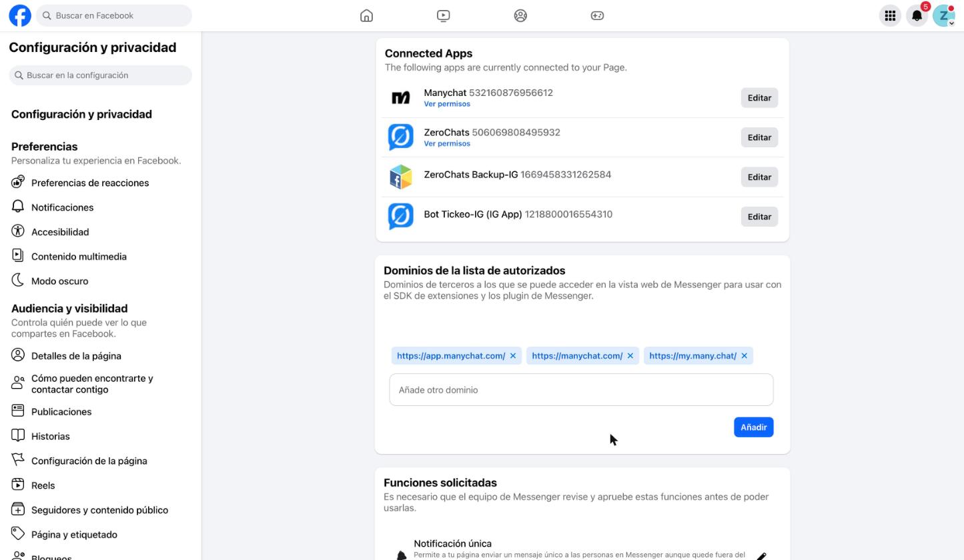
Task: Open the Gaming controller icon
Action: pos(598,15)
